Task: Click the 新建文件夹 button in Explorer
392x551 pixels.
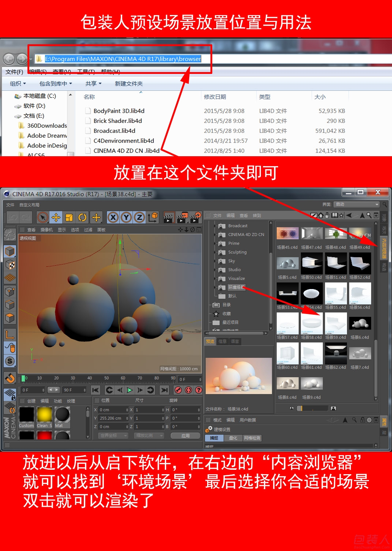Action: click(129, 83)
